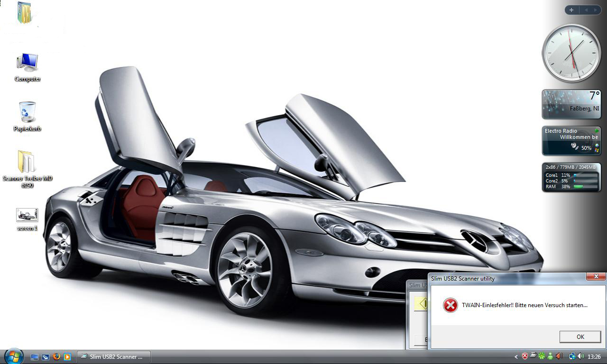The image size is (607, 364).
Task: Open network connection tray icon
Action: [x=572, y=356]
